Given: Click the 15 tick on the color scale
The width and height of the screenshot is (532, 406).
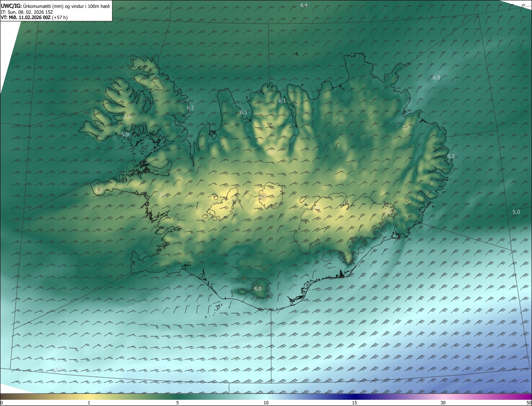Looking at the screenshot, I should (354, 403).
